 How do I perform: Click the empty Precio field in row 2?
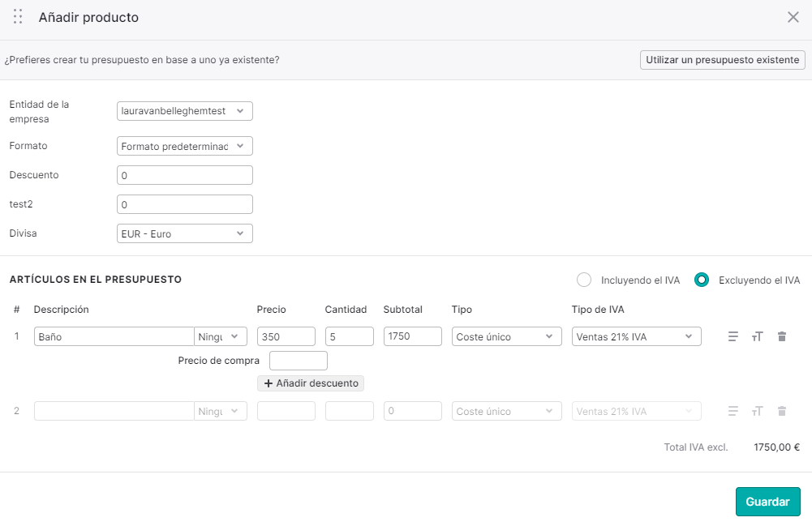(286, 411)
